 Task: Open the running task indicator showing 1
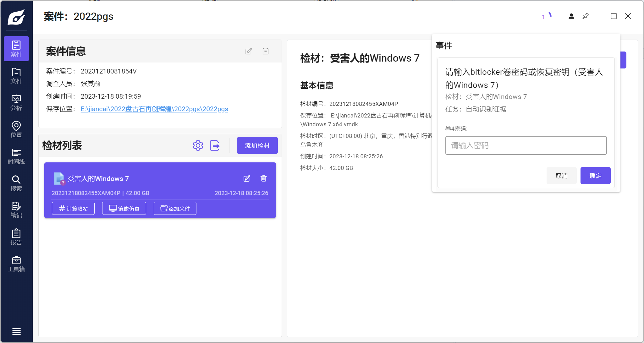tap(547, 16)
